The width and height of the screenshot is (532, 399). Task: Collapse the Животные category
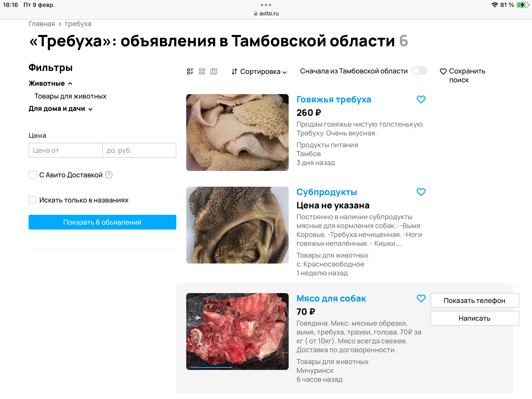click(50, 83)
